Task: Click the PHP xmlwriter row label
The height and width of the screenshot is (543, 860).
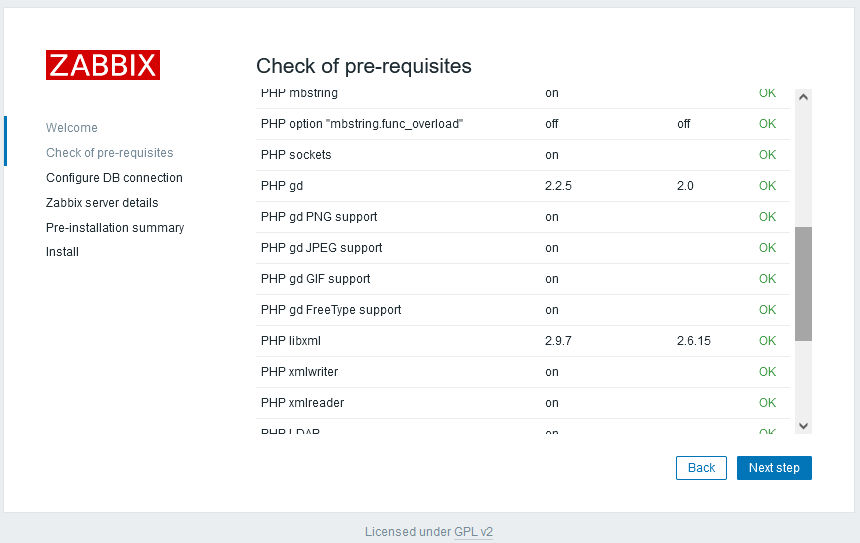Action: click(x=300, y=372)
